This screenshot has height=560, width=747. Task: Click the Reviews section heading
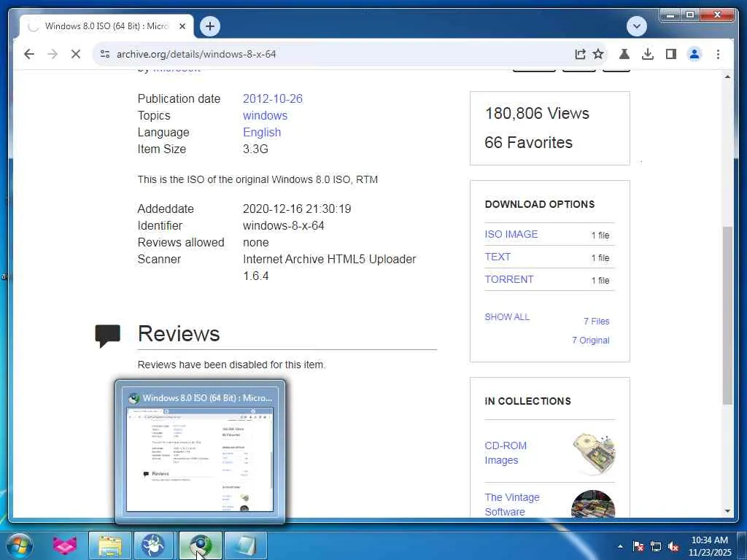point(179,334)
